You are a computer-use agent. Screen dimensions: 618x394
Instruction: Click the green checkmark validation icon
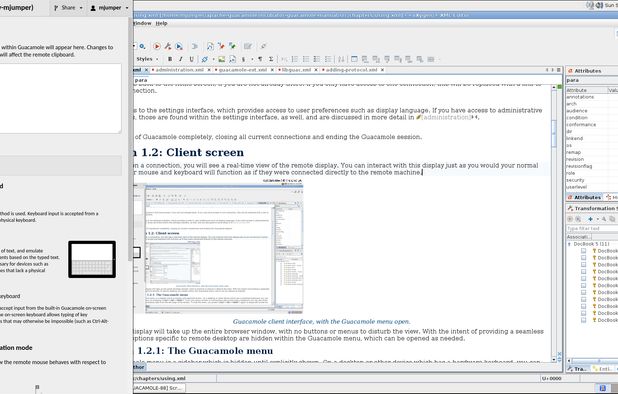(232, 46)
